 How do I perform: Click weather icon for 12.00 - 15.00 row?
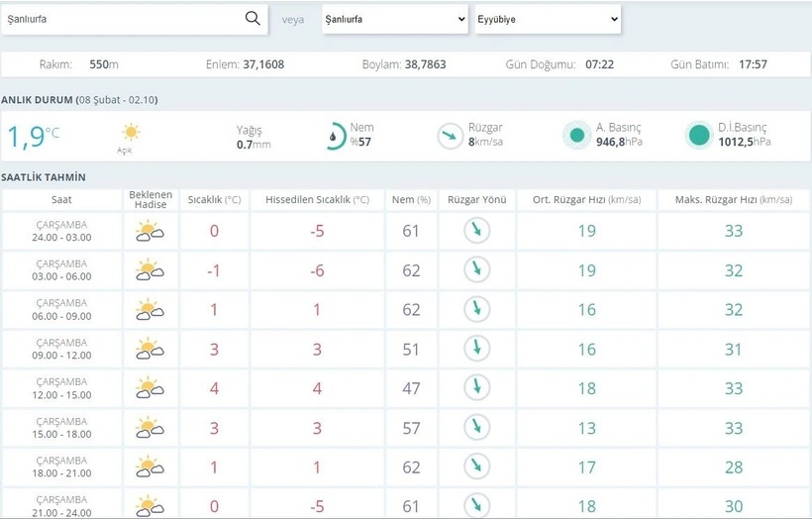150,388
